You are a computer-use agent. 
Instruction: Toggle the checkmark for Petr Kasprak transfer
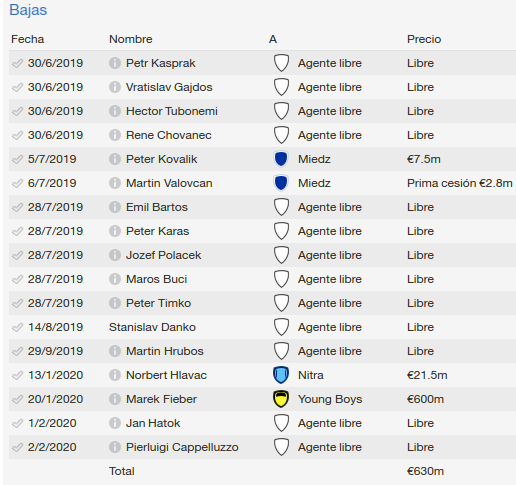pos(17,63)
